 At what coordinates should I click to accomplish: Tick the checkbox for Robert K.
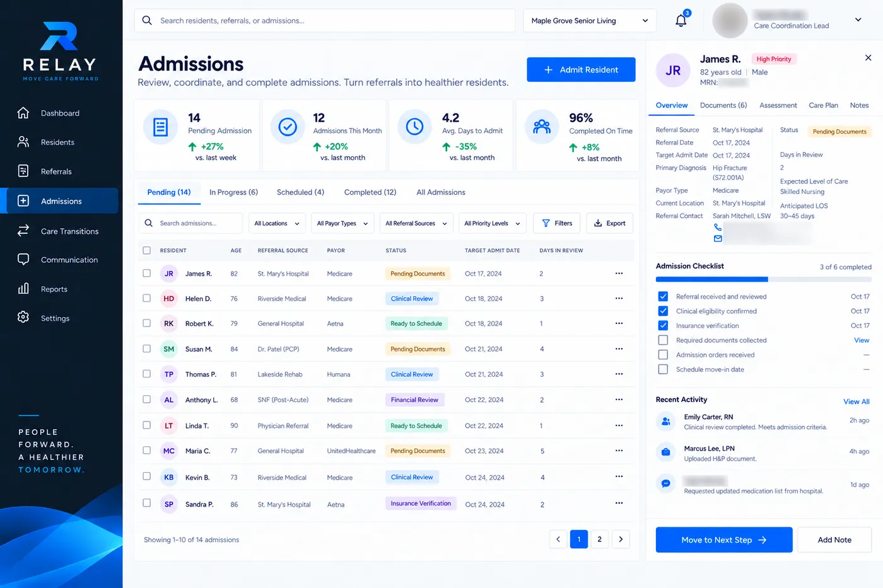(x=147, y=323)
